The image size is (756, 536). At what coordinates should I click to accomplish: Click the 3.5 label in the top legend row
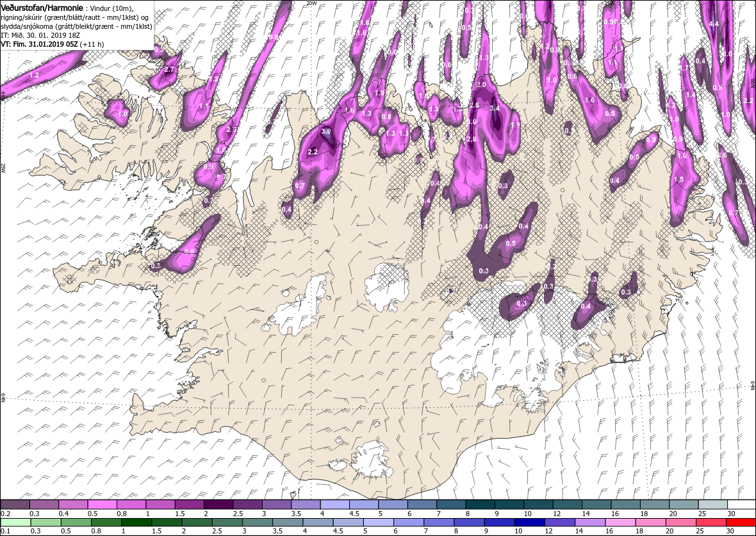296,514
